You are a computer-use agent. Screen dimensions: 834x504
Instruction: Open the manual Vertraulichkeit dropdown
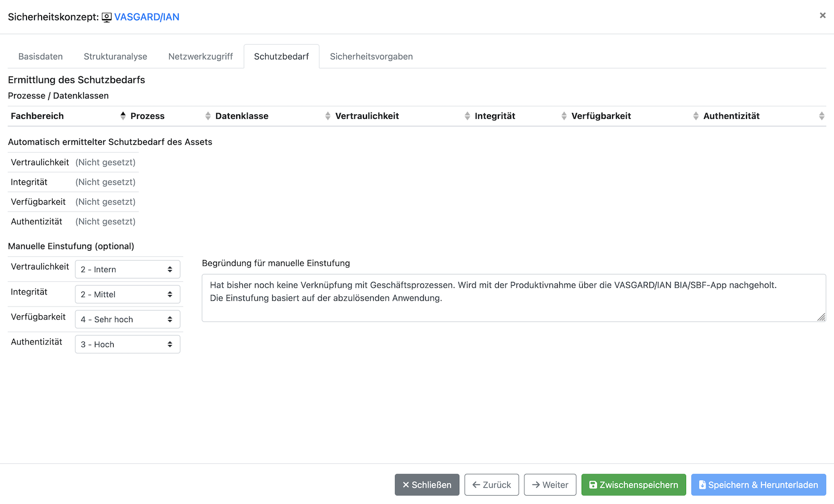(128, 269)
